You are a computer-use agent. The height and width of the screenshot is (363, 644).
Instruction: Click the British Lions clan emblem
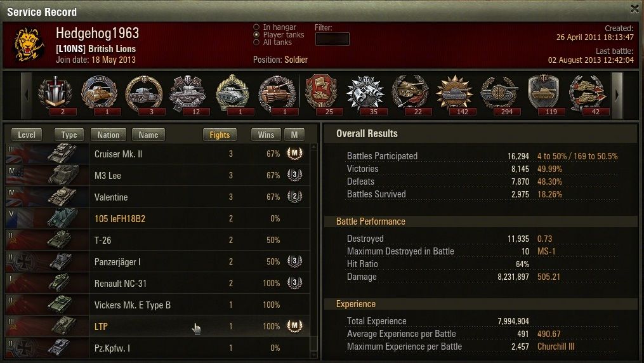coord(29,44)
